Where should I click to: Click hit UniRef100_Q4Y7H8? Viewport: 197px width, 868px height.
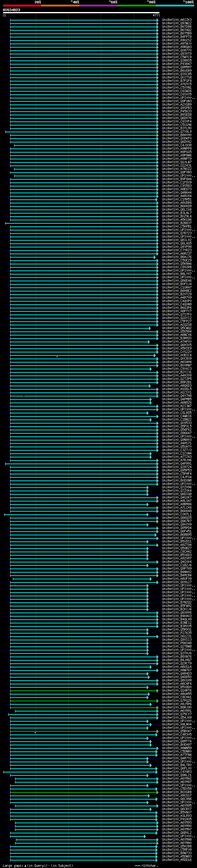tap(176, 396)
